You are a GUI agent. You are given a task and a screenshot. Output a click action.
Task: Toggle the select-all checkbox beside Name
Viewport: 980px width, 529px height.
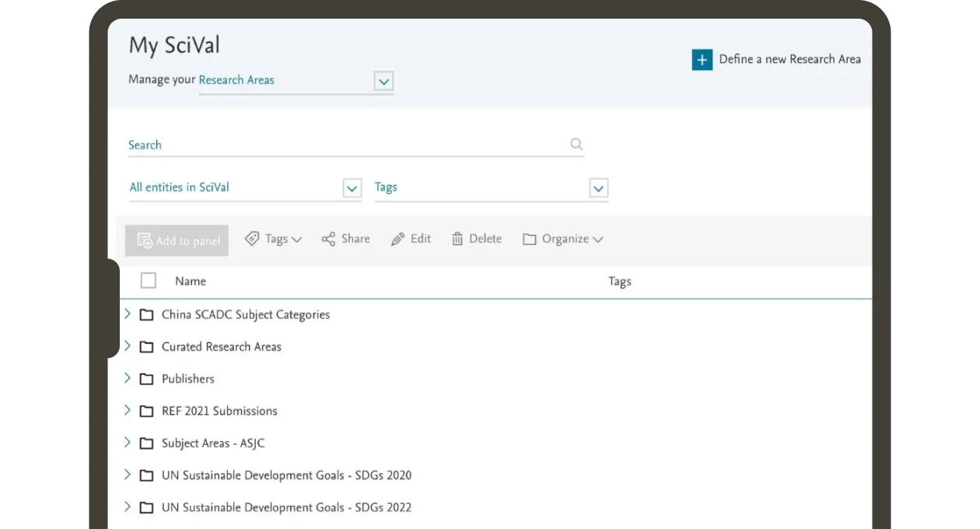[149, 281]
